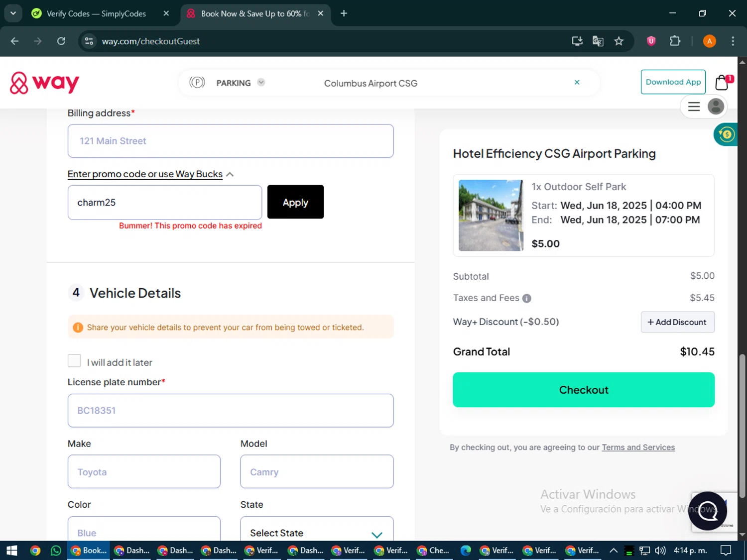Open the Windows notification center
Image resolution: width=747 pixels, height=560 pixels.
coord(726,550)
